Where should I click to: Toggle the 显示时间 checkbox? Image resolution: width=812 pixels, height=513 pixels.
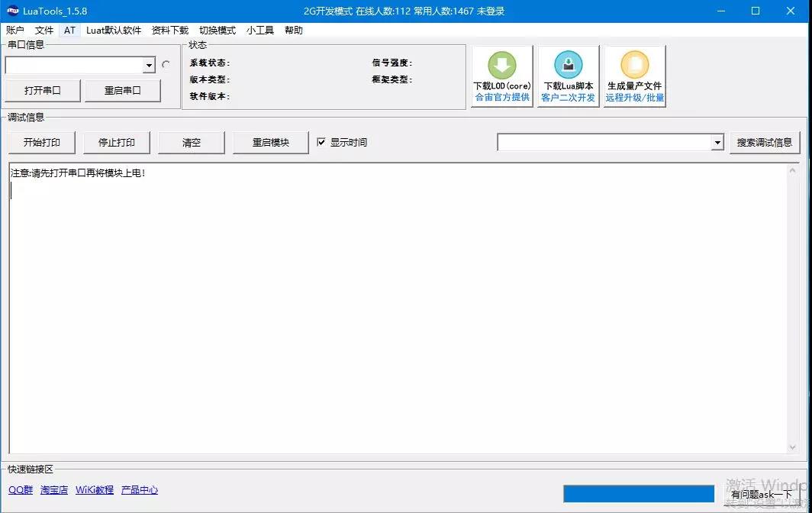(x=321, y=142)
